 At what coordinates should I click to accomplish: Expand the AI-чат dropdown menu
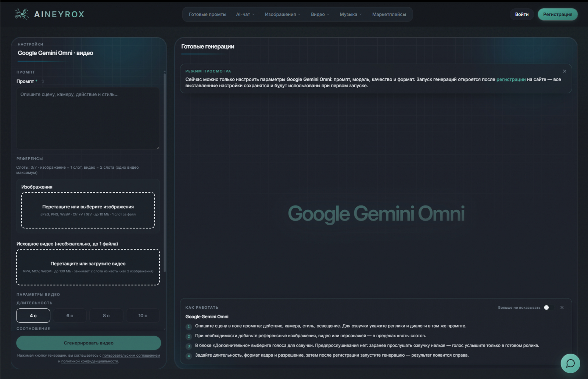[x=245, y=14]
